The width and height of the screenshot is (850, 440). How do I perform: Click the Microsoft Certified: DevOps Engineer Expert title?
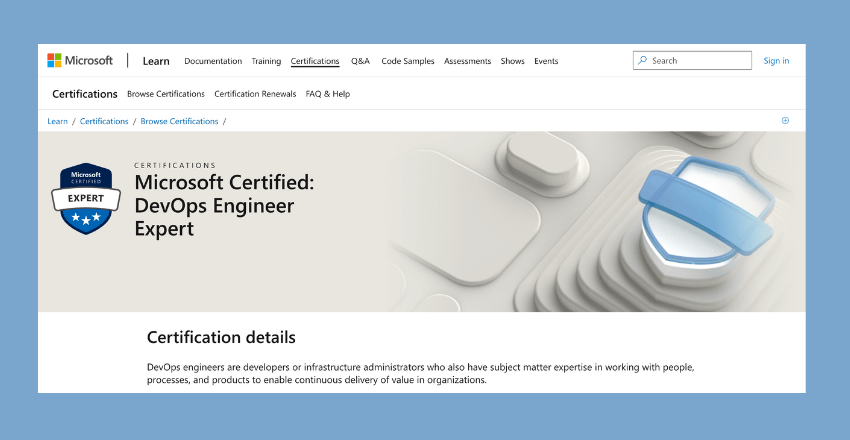click(224, 205)
